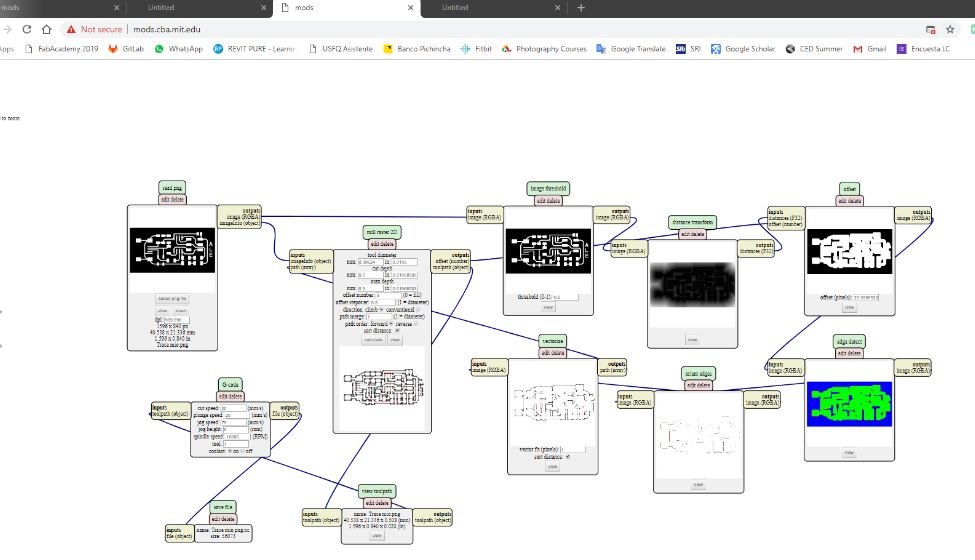
Task: Select the edge detect module title
Action: click(x=849, y=342)
